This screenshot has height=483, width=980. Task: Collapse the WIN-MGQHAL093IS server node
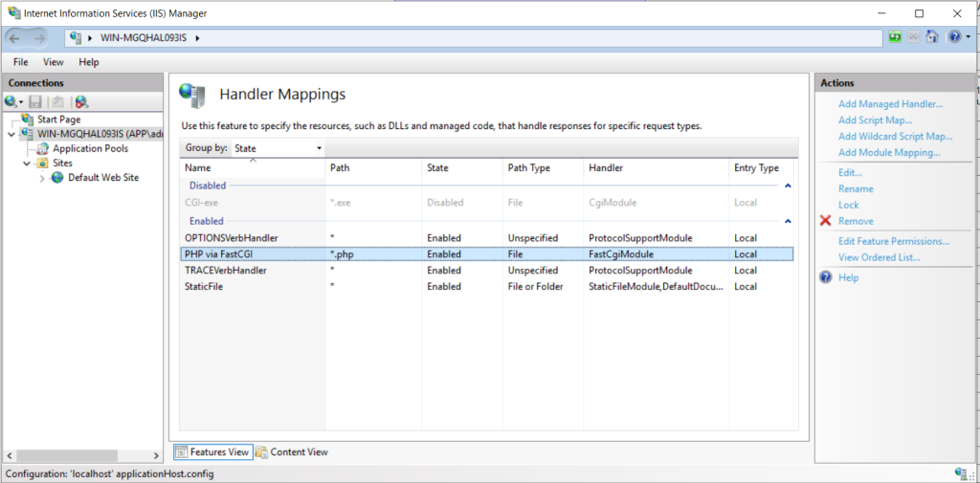[11, 134]
